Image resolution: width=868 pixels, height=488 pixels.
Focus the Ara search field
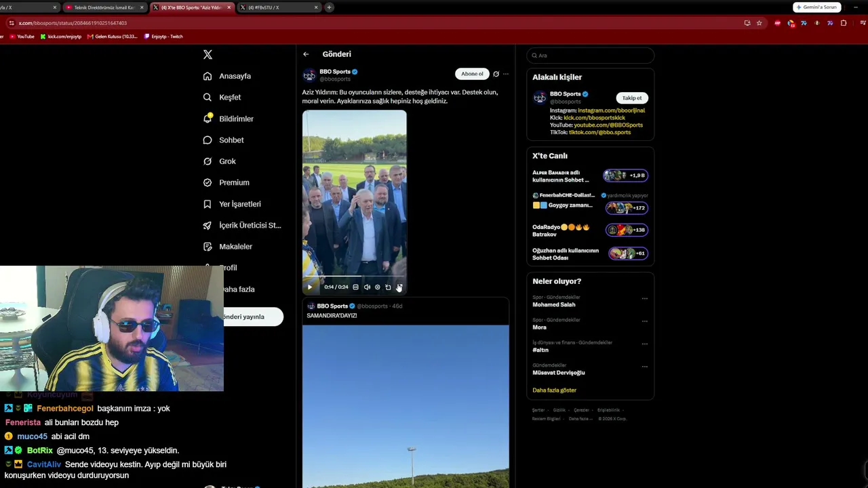(x=590, y=56)
